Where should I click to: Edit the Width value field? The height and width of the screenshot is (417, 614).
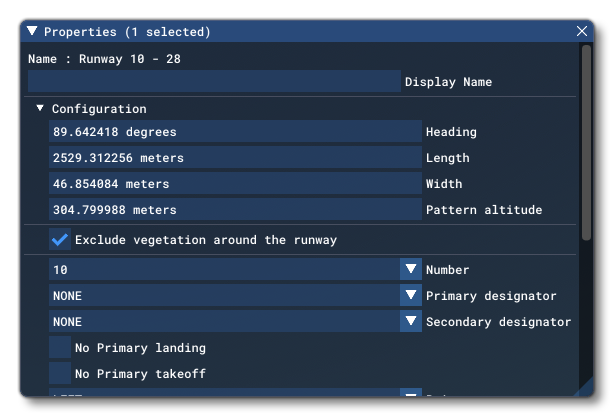click(235, 183)
